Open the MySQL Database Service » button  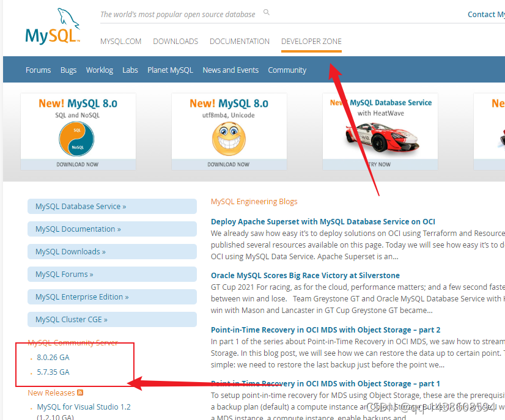pos(112,207)
